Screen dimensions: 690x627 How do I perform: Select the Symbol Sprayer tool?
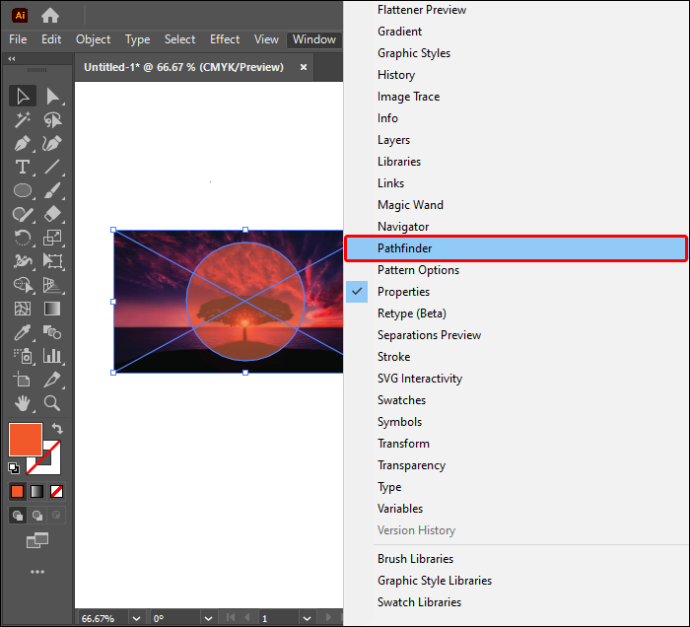point(22,356)
